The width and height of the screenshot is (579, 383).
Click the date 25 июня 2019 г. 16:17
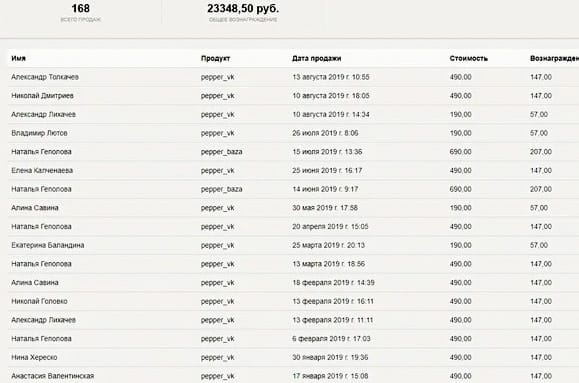point(327,171)
